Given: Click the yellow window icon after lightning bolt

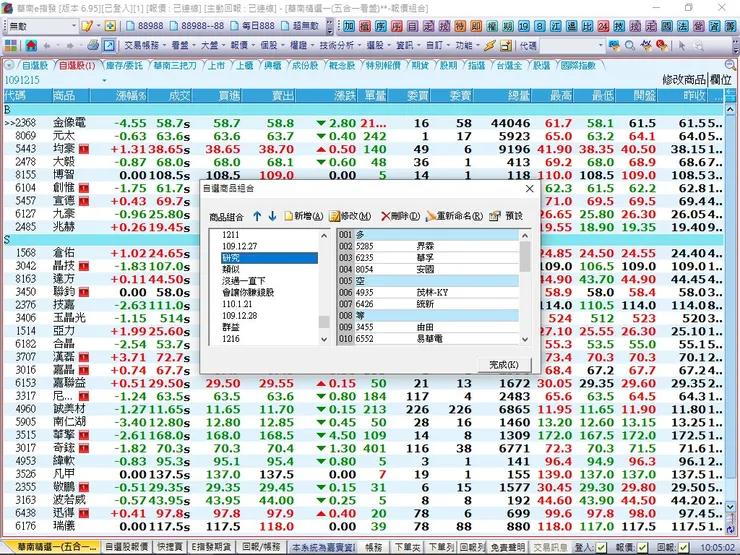Looking at the screenshot, I should (x=506, y=46).
